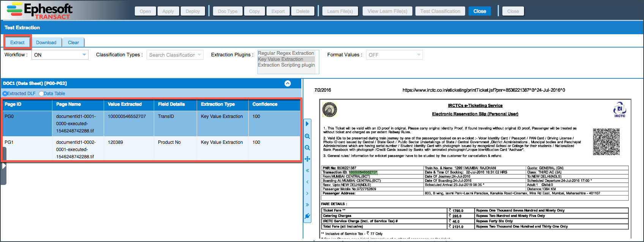This screenshot has width=644, height=242.
Task: Click the DOC1 (Data Sheet) [PG0-PG2] title
Action: [35, 83]
